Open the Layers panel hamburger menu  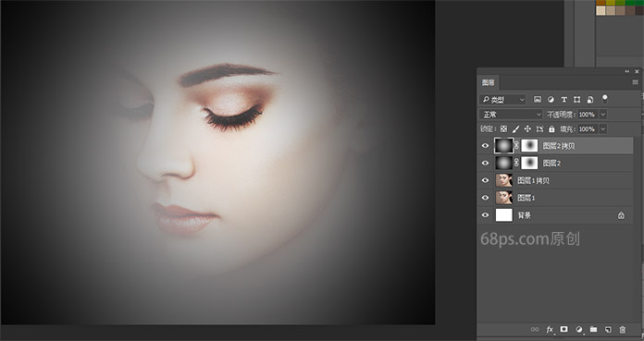(635, 82)
